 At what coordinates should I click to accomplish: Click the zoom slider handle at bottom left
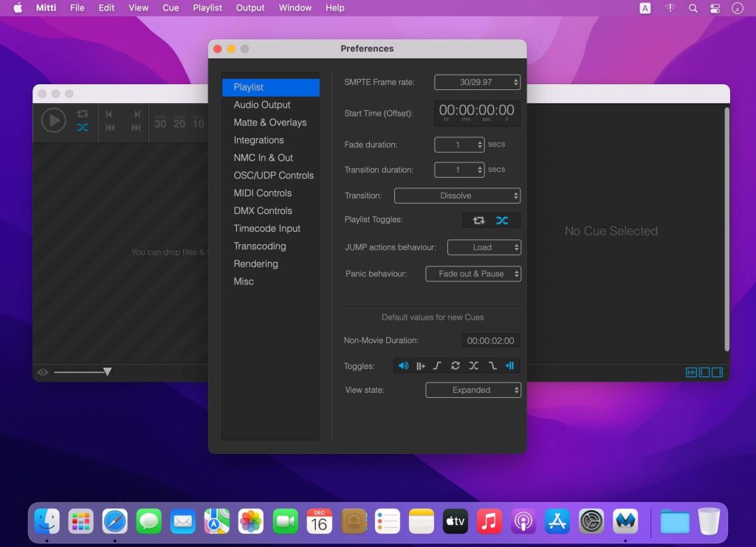click(x=107, y=372)
